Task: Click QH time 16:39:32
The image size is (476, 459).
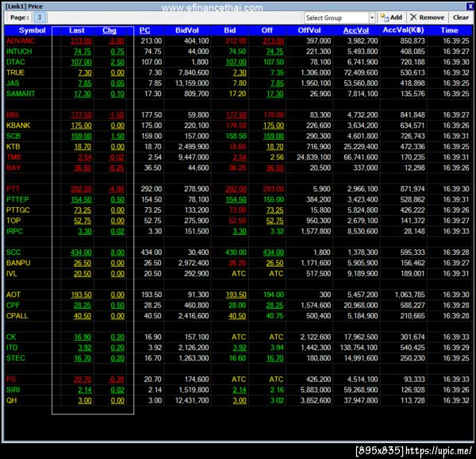Action: coord(456,401)
